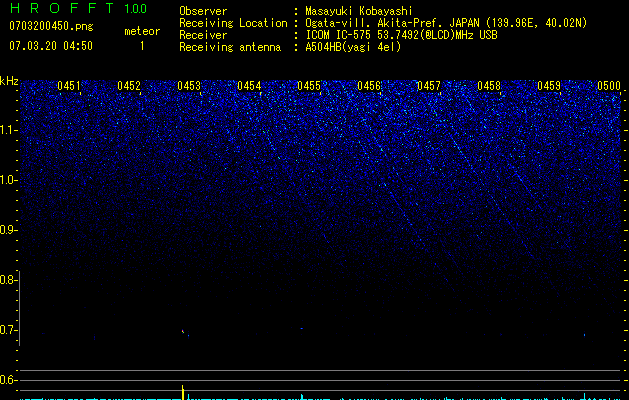Click the 0457 time marker
This screenshot has height=400, width=629.
tap(429, 86)
